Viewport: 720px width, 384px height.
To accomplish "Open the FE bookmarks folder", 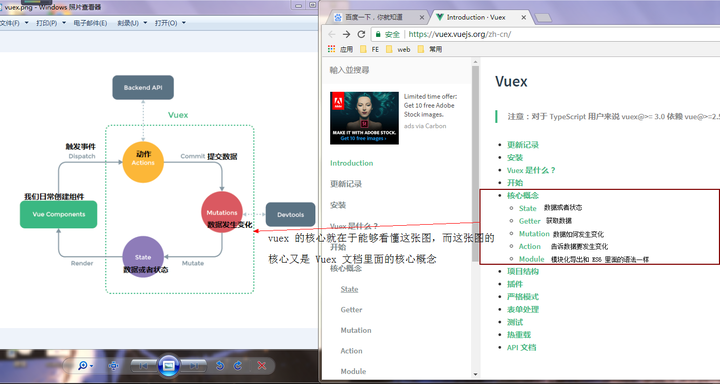I will (x=370, y=49).
